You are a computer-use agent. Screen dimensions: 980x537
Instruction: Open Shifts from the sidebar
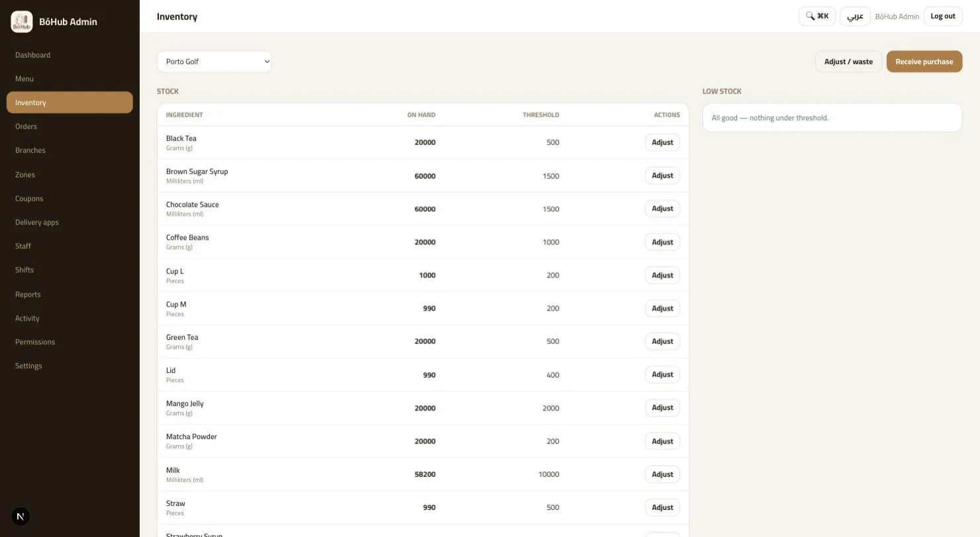70,270
